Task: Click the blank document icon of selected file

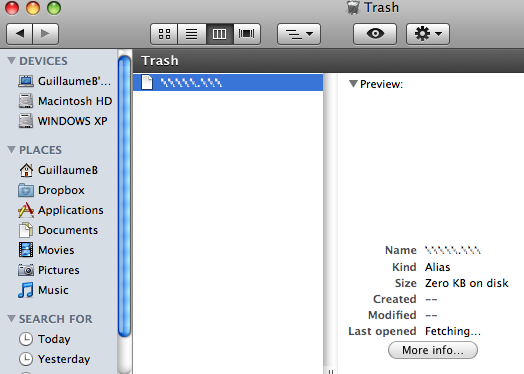Action: click(x=147, y=82)
